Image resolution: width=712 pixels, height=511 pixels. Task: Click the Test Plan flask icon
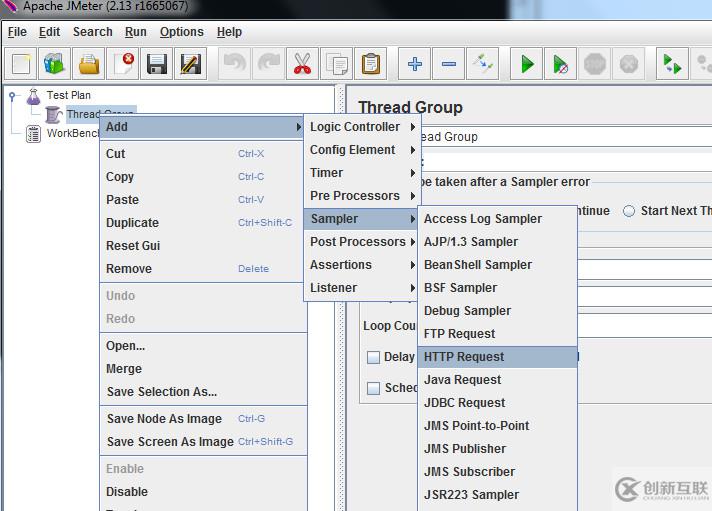[33, 96]
